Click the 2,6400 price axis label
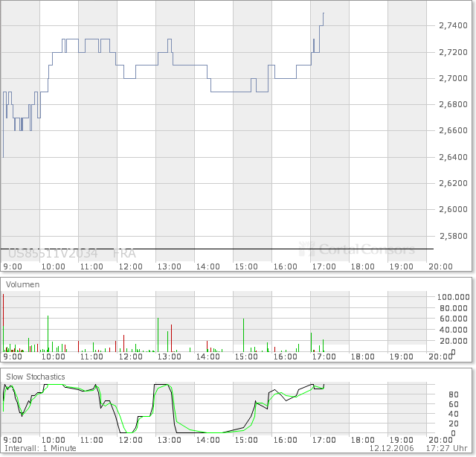476x457 pixels. (x=453, y=157)
